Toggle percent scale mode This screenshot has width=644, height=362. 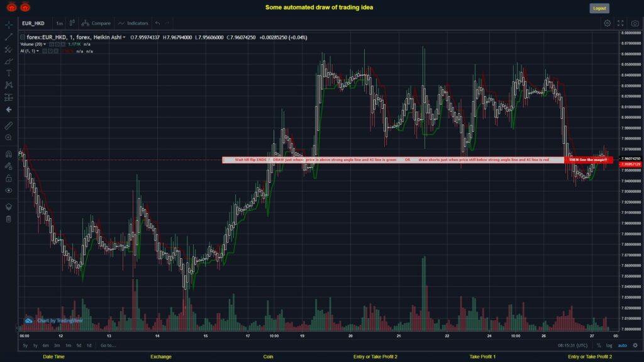pos(599,345)
